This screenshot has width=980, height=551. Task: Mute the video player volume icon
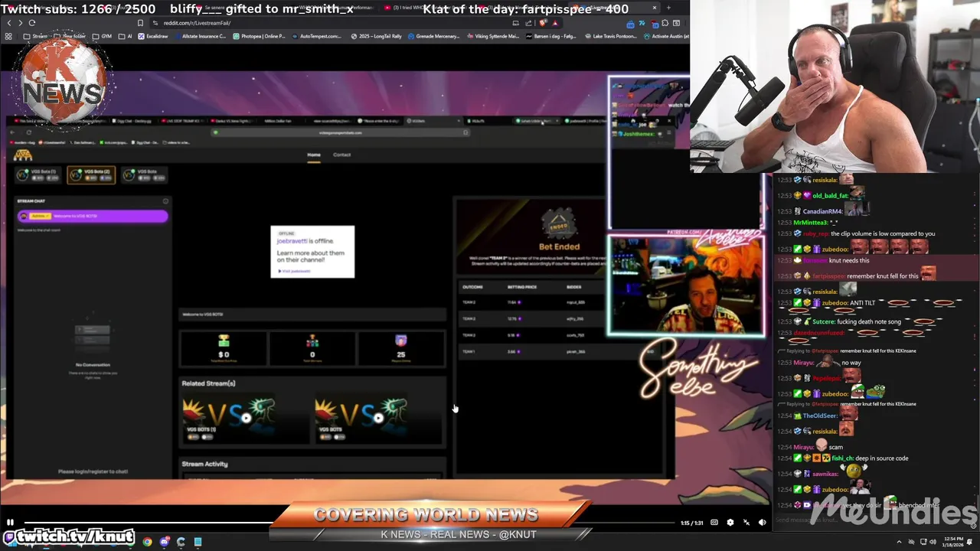coord(762,523)
